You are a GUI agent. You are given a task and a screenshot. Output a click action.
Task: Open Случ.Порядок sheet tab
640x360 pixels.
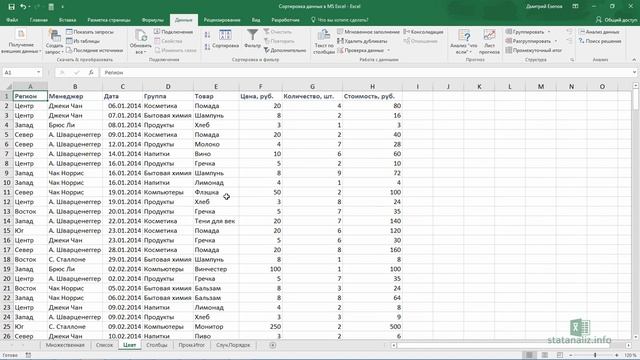(233, 345)
